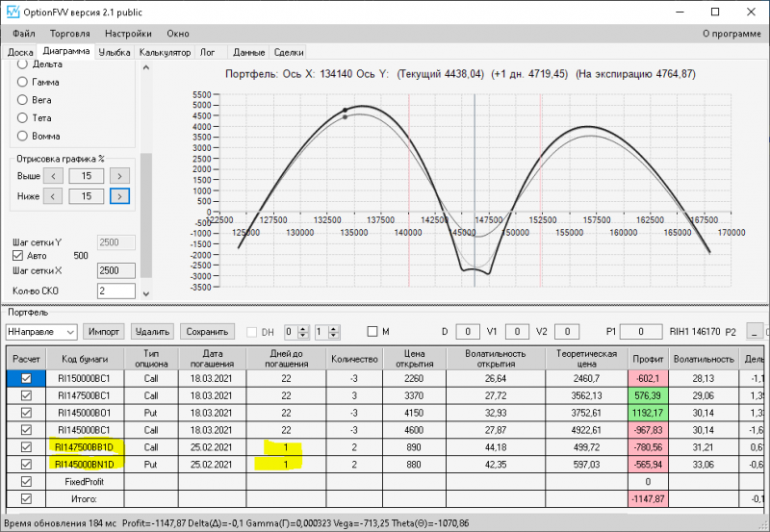
Task: Click the increase arrow for Выше percent
Action: tap(119, 175)
